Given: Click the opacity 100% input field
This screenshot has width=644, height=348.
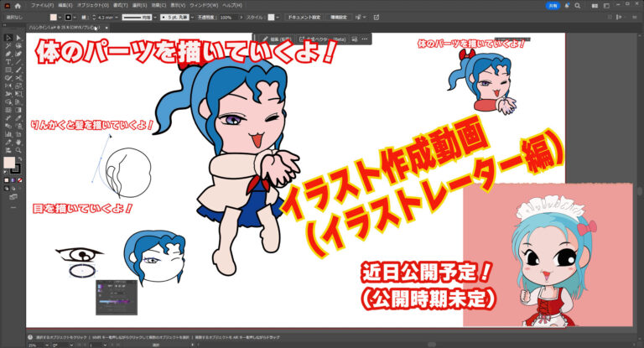Looking at the screenshot, I should point(228,18).
